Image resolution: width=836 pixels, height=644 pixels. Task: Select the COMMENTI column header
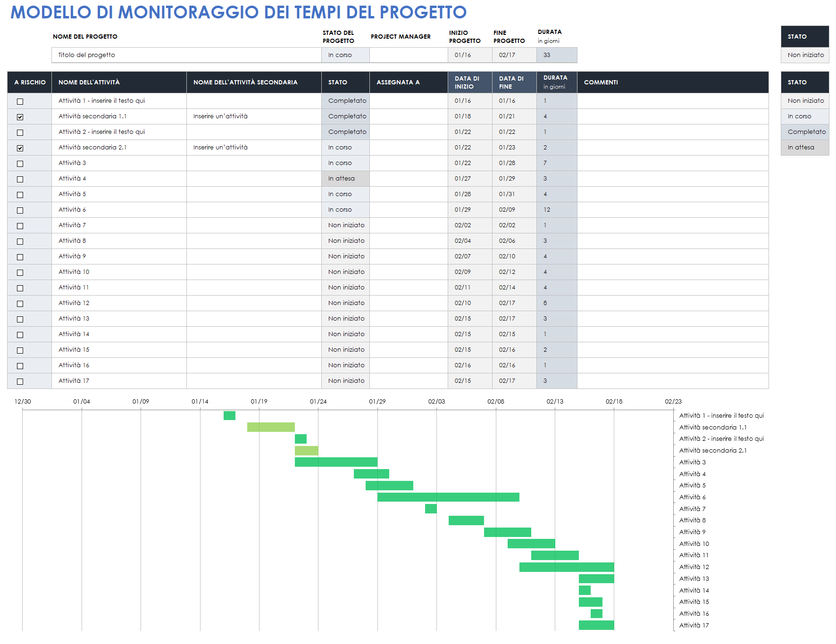[673, 82]
